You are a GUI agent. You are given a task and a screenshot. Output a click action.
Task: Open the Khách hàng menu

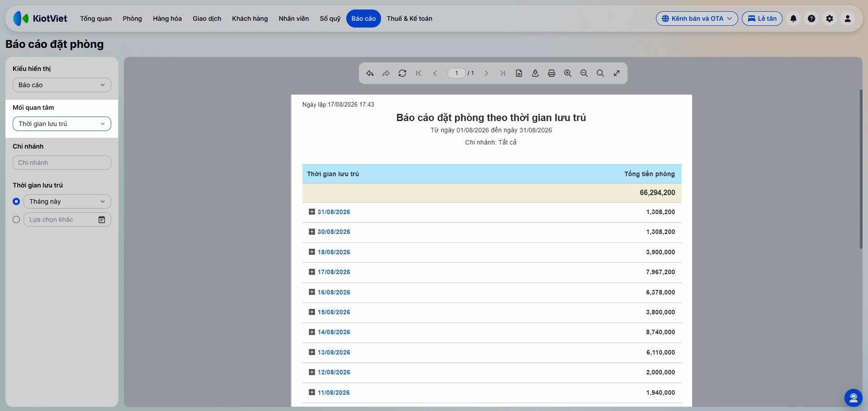click(x=250, y=19)
